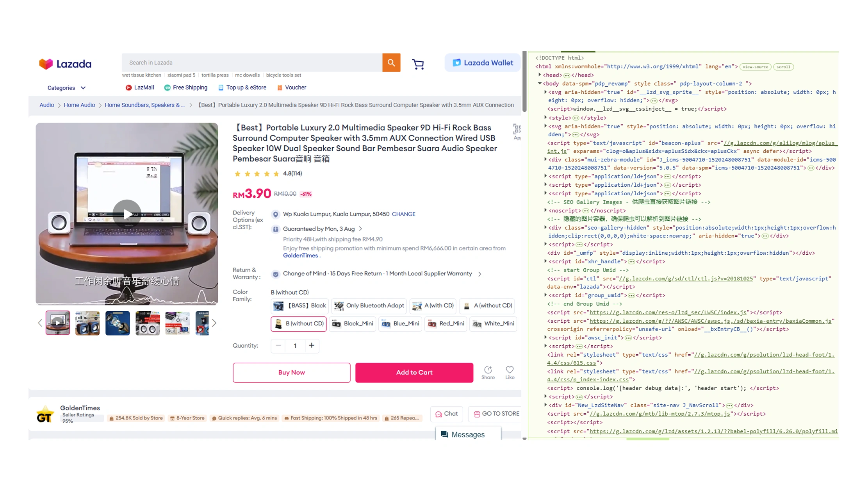This screenshot has width=868, height=491.
Task: Show next gallery thumbnails arrow
Action: (x=214, y=323)
